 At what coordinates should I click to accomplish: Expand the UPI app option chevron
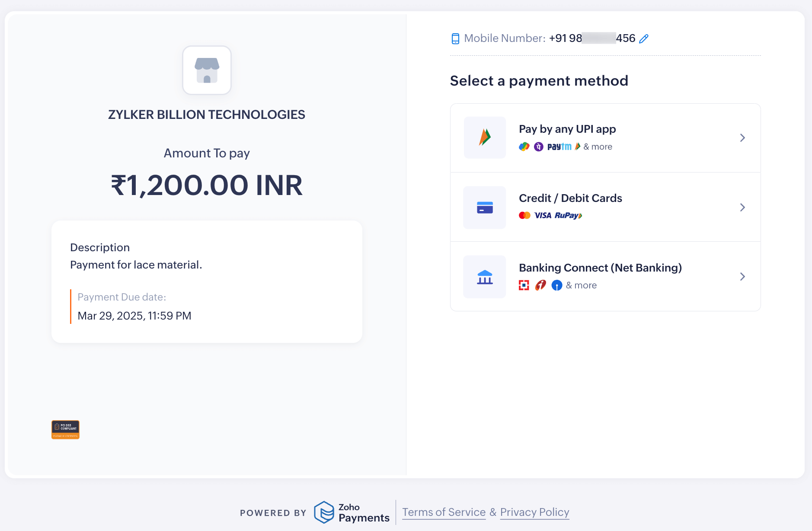point(742,138)
